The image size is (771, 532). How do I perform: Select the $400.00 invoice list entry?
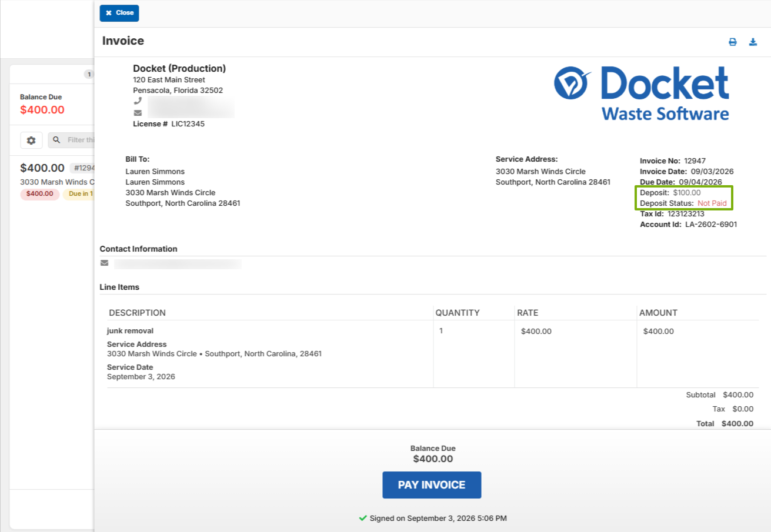click(52, 179)
